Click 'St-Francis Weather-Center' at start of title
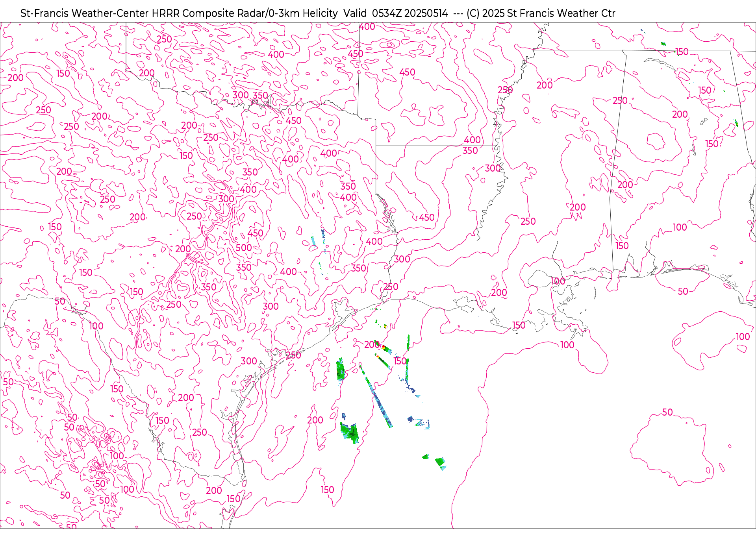The width and height of the screenshot is (756, 551). 85,13
